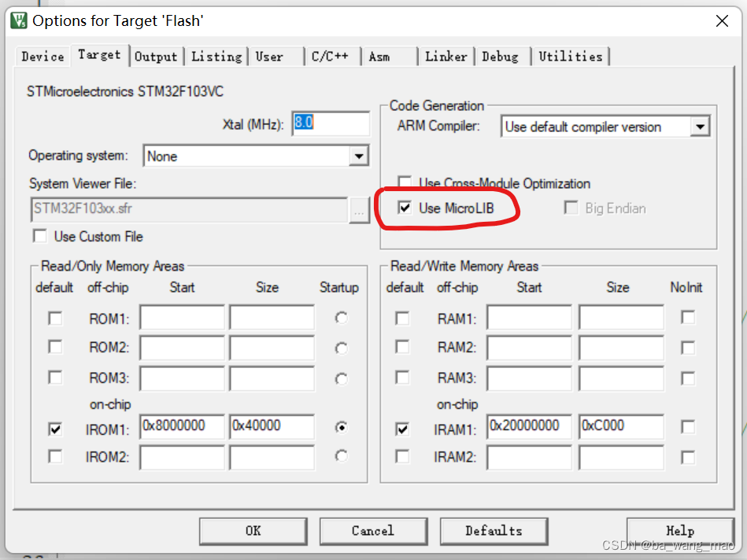Screen dimensions: 747x560
Task: Check the RAM3 default checkbox
Action: pyautogui.click(x=402, y=378)
